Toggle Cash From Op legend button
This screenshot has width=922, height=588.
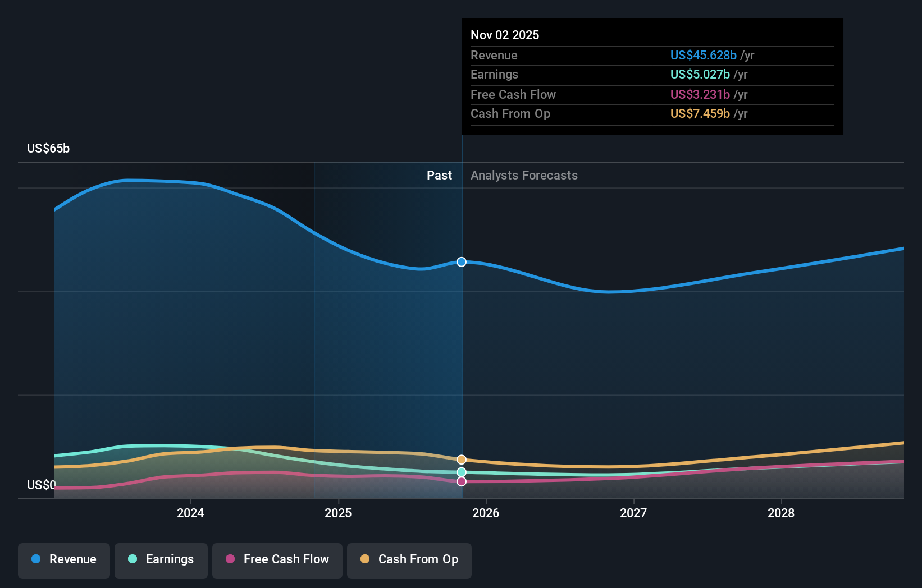(x=409, y=560)
